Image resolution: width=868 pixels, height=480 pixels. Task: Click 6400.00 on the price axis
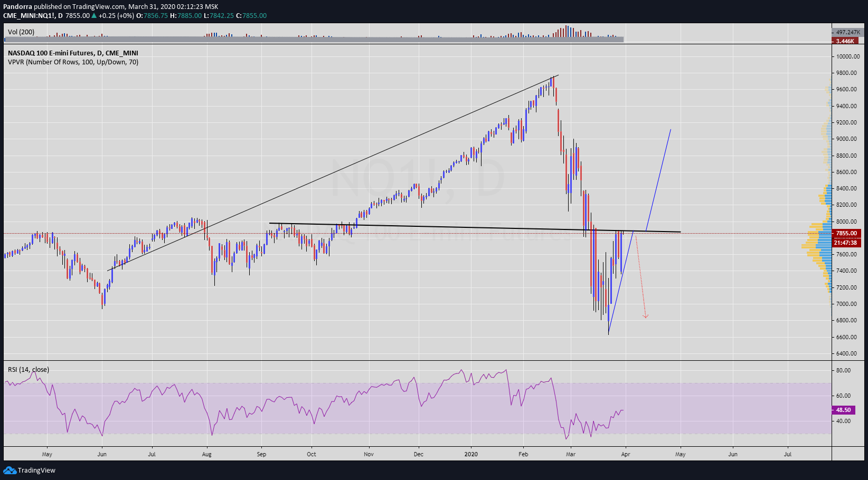[x=846, y=353]
